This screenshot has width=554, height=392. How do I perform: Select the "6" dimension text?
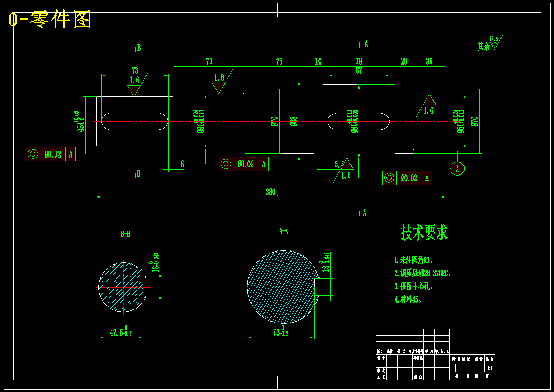(x=182, y=164)
